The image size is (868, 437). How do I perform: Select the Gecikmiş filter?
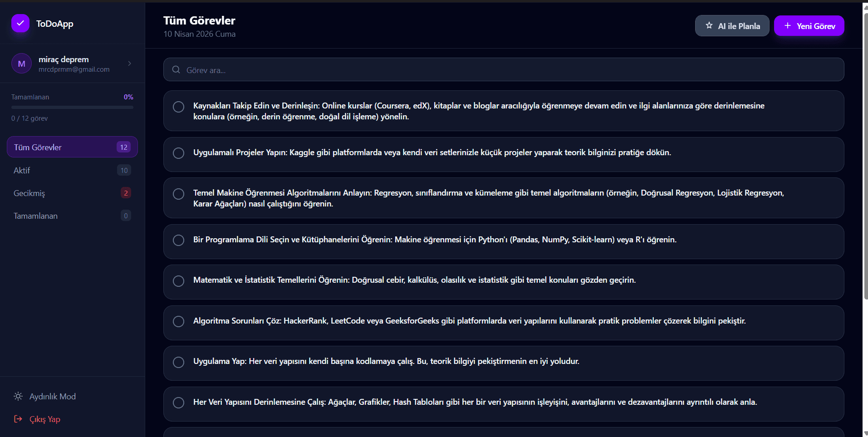click(x=72, y=193)
